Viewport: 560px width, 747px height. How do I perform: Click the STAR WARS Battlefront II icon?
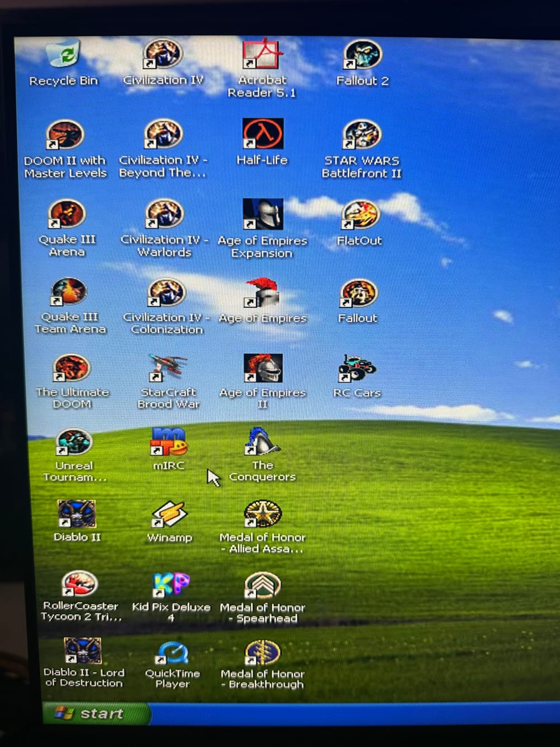[362, 135]
